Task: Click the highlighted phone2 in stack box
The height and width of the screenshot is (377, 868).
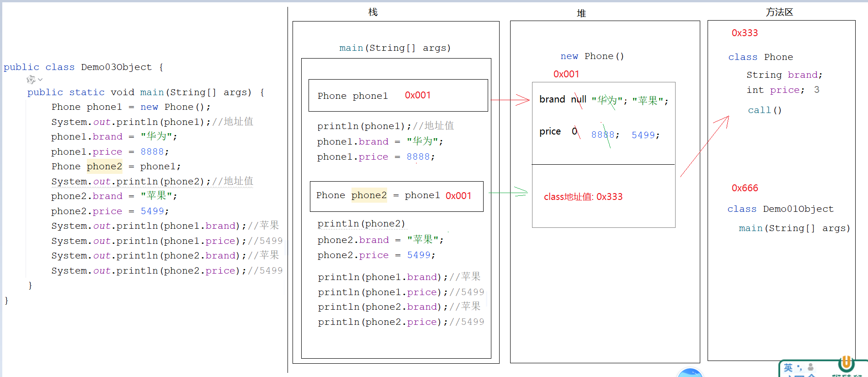Action: (x=369, y=195)
